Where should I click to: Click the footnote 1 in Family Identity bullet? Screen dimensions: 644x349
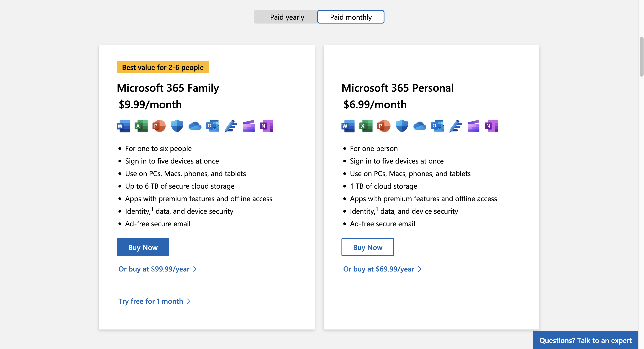point(152,209)
